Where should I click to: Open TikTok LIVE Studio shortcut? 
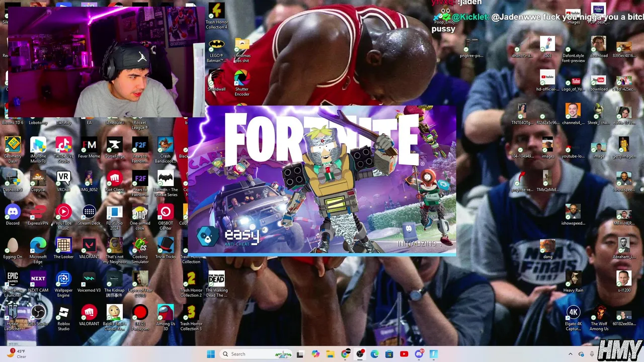[63, 149]
